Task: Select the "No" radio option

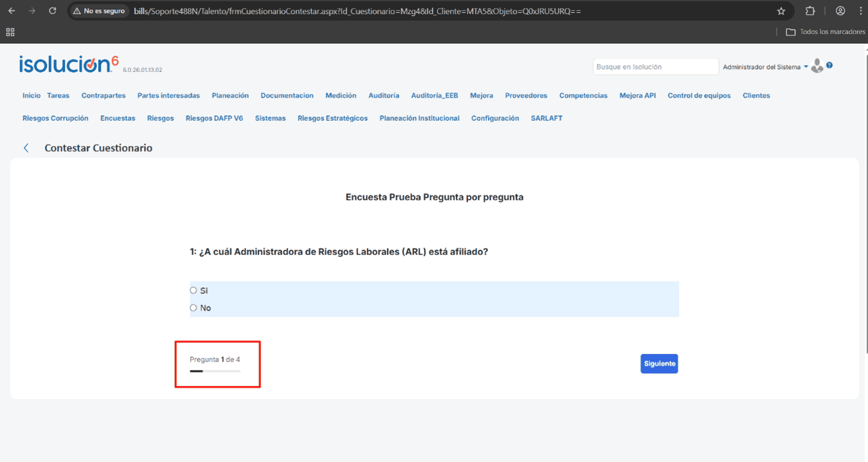Action: coord(194,308)
